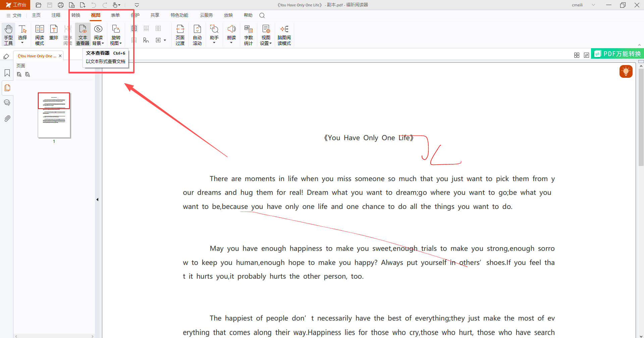Viewport: 644px width, 338px height.
Task: Click the 工作台 workbench button
Action: [15, 5]
